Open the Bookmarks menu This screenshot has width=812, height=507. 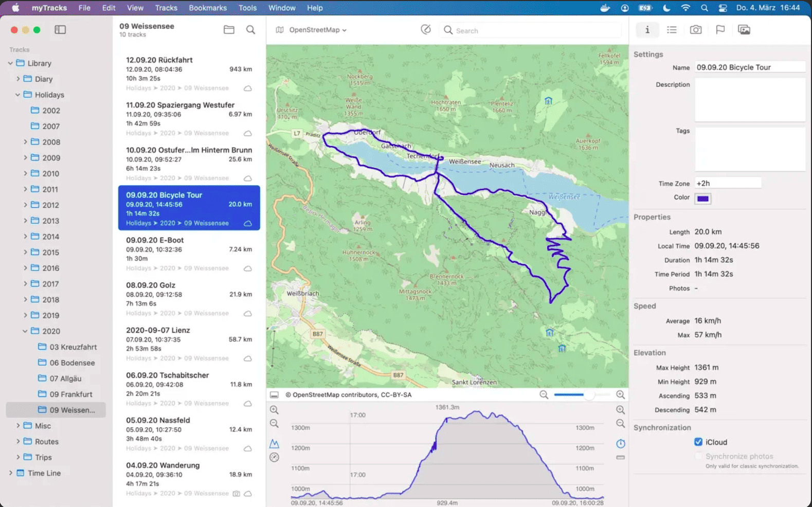208,8
